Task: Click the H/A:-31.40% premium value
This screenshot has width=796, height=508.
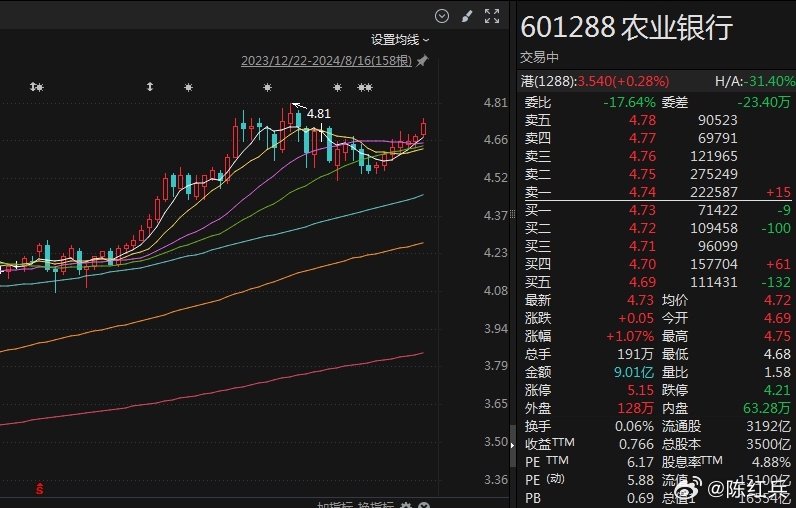Action: pos(755,81)
